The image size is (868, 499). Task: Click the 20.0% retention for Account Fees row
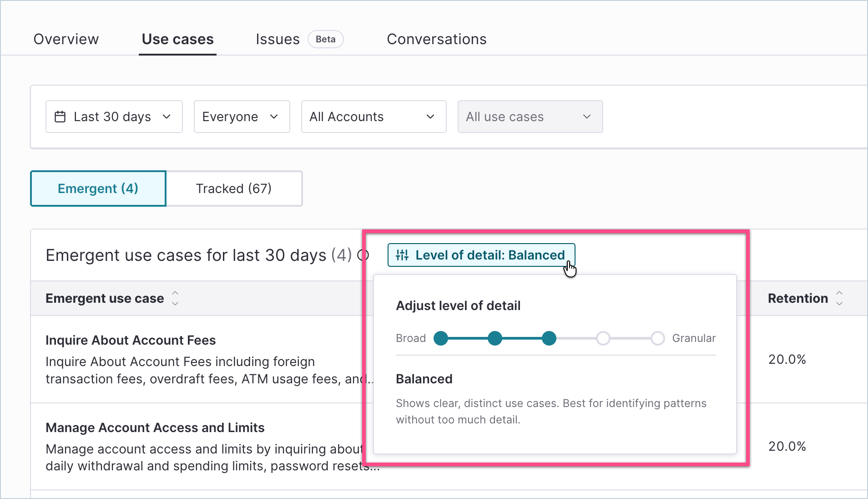787,359
